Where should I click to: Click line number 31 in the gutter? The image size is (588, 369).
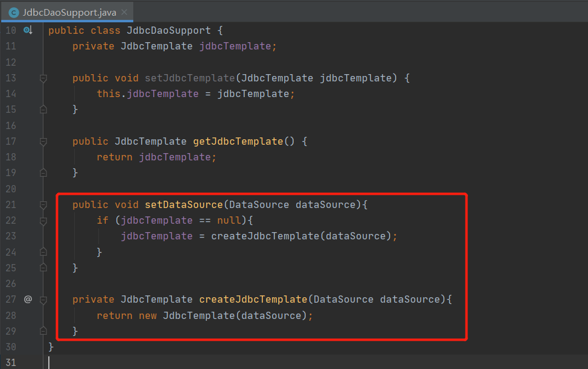[11, 362]
